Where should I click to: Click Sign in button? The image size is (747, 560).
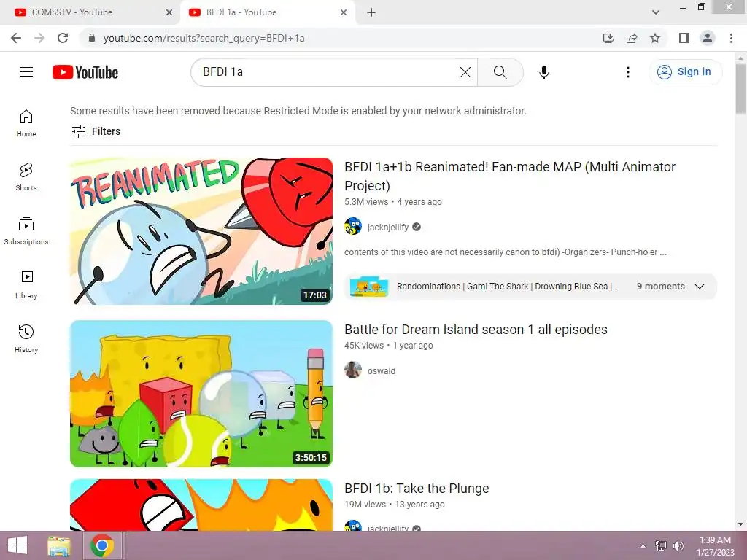pos(685,72)
